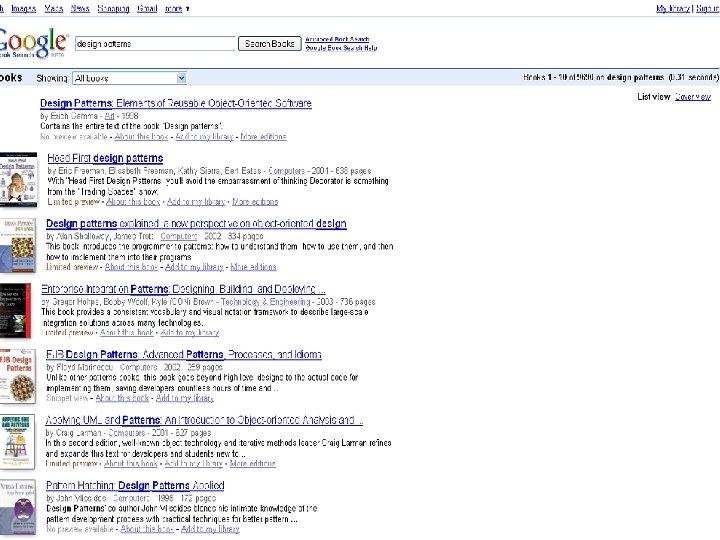Open the Images link in top navigation
Screen dimensions: 720x540
click(23, 8)
